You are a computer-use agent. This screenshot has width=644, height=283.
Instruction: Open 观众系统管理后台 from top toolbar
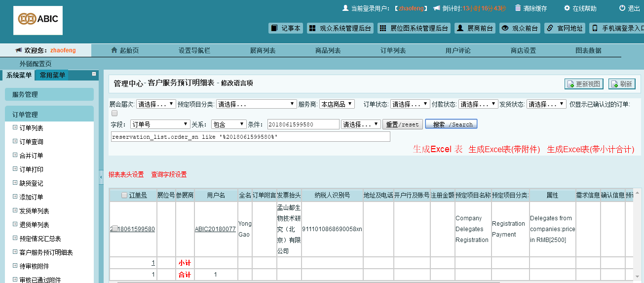click(x=340, y=28)
